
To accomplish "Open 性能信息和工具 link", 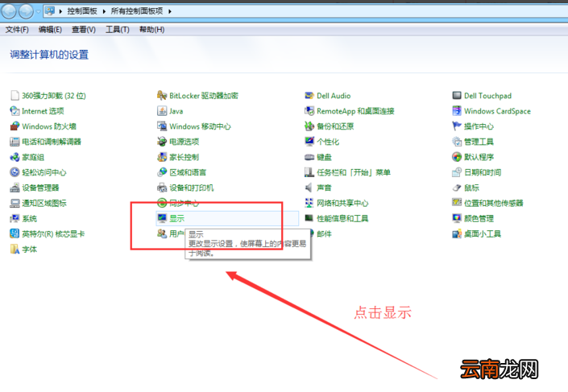I will click(342, 219).
